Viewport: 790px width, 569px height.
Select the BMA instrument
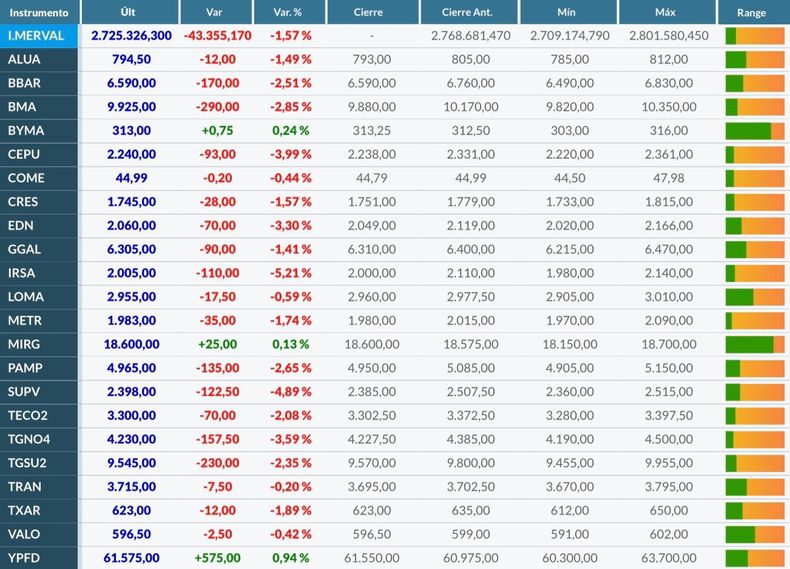(39, 107)
